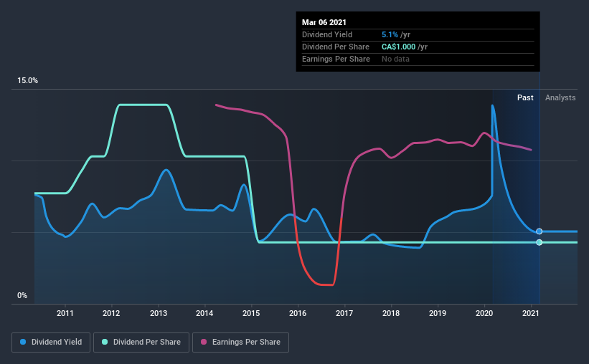
Task: Click the 2011 x-axis label
Action: (65, 313)
